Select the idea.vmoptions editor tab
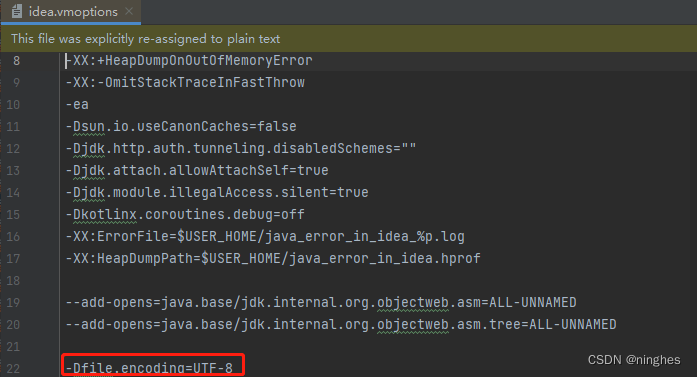The image size is (697, 377). coord(71,12)
